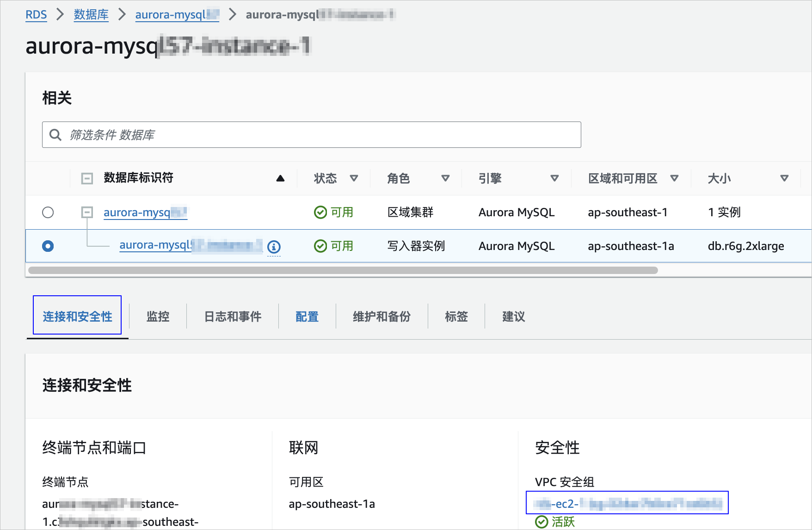
Task: Open aurora-mysql cluster breadcrumb link
Action: tap(177, 15)
